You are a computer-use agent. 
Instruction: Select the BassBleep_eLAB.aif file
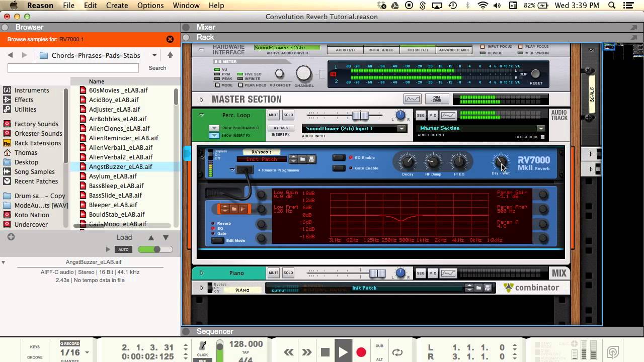(x=116, y=186)
